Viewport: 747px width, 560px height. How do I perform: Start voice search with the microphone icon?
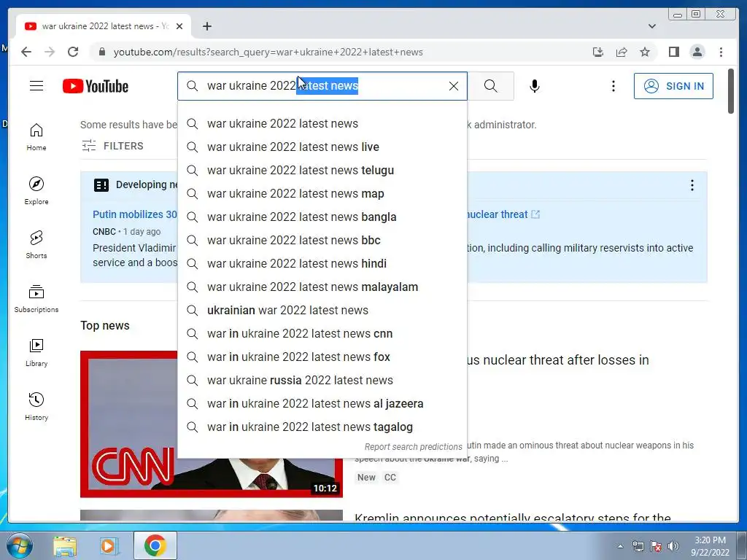535,86
